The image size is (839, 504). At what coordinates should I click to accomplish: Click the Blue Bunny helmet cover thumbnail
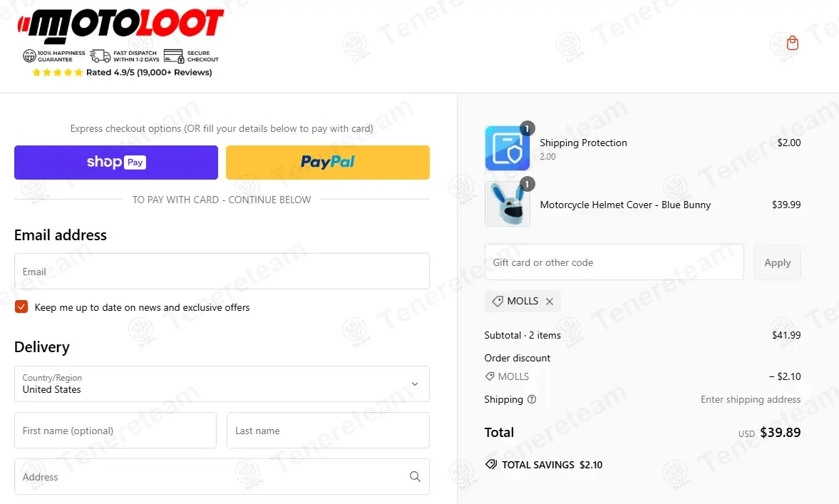pos(508,205)
